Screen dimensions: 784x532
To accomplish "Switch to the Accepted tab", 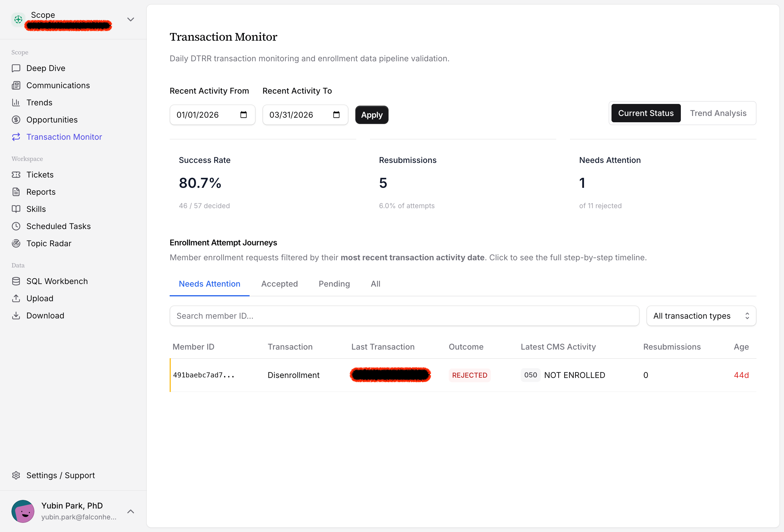I will (279, 284).
